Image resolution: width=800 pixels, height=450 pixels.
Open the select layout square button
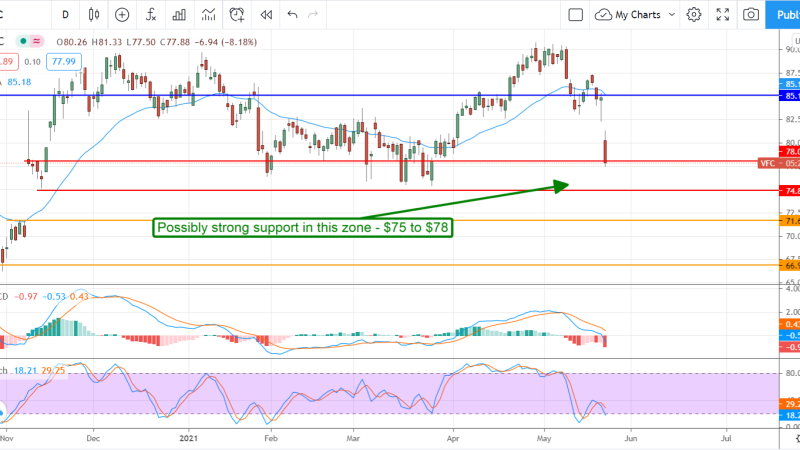pos(575,15)
